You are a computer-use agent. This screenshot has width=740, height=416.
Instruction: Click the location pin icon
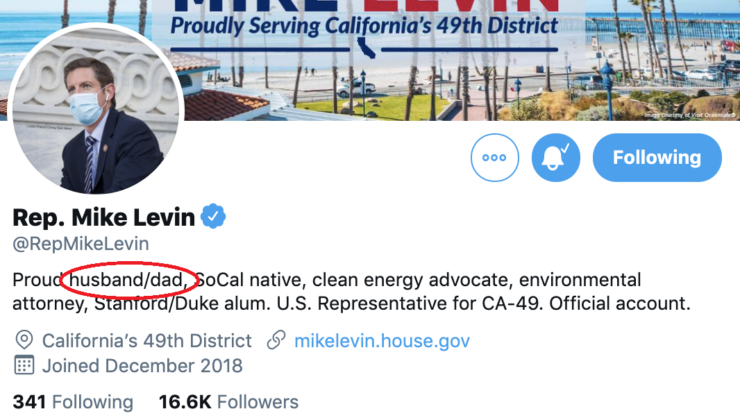tap(24, 340)
